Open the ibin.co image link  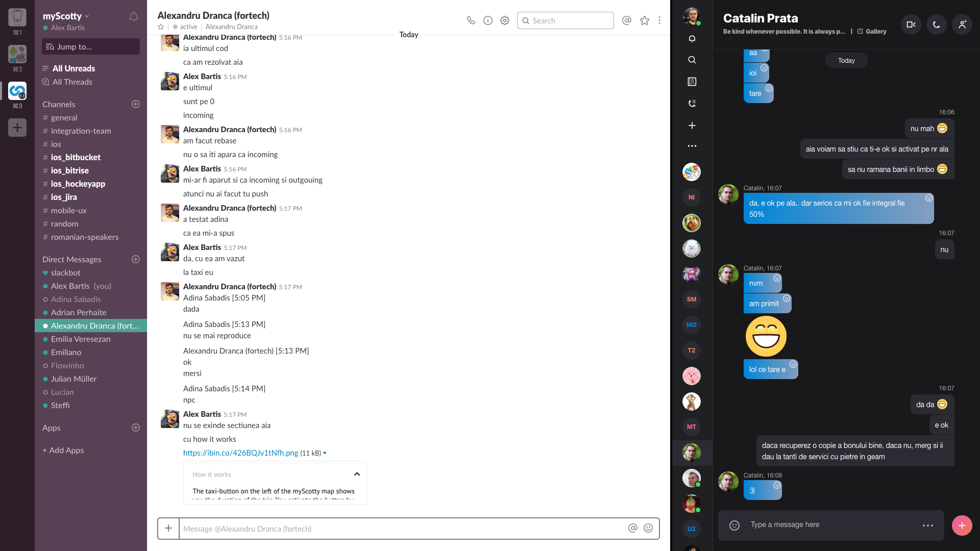(240, 453)
